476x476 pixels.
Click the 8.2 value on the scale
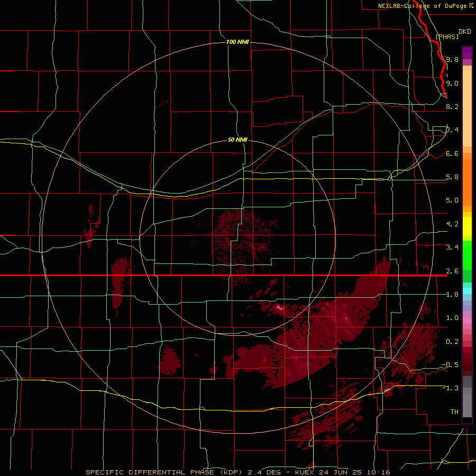pos(452,106)
